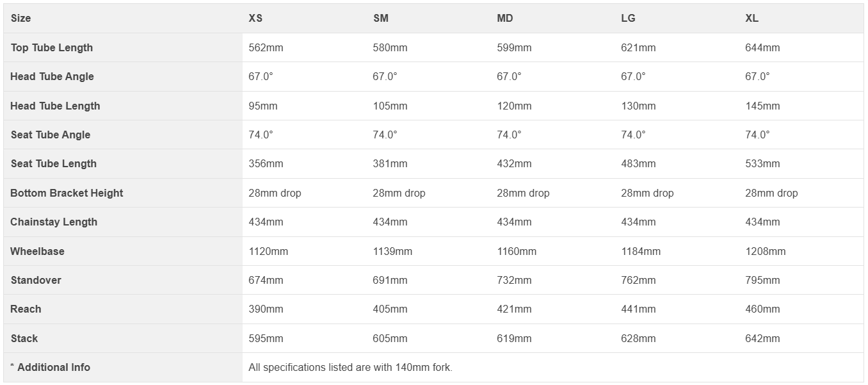Select the Head Tube Angle row label
This screenshot has width=868, height=385.
click(x=52, y=77)
